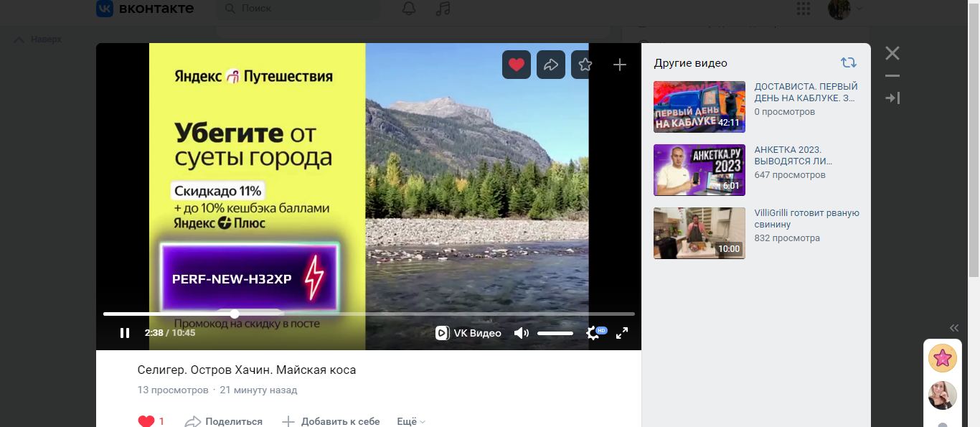Open the video quality settings gear
This screenshot has height=427, width=980.
[593, 333]
